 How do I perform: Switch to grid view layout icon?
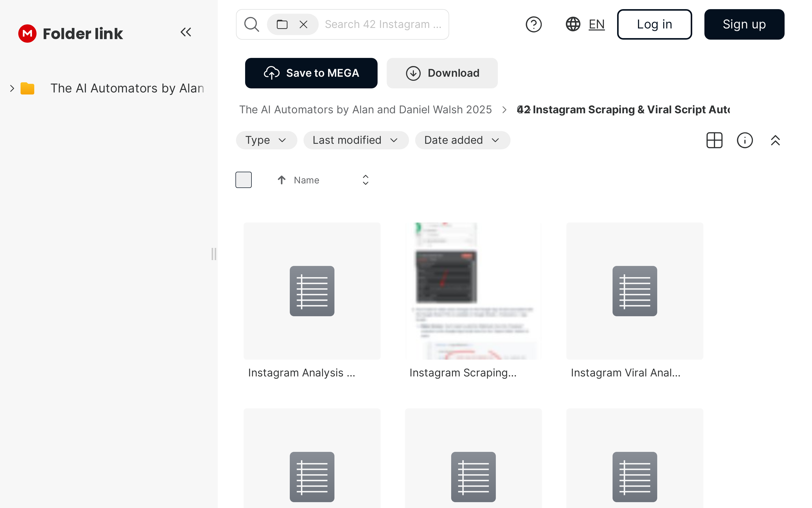[714, 140]
